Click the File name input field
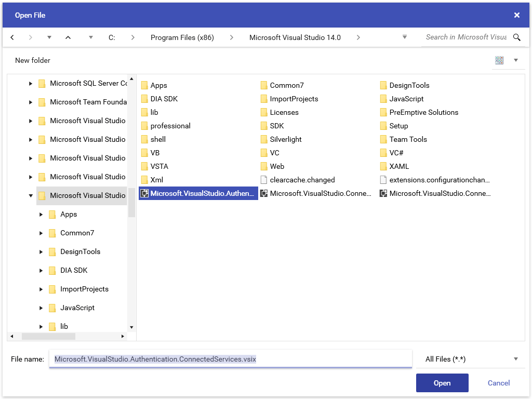This screenshot has height=399, width=532. tap(230, 359)
